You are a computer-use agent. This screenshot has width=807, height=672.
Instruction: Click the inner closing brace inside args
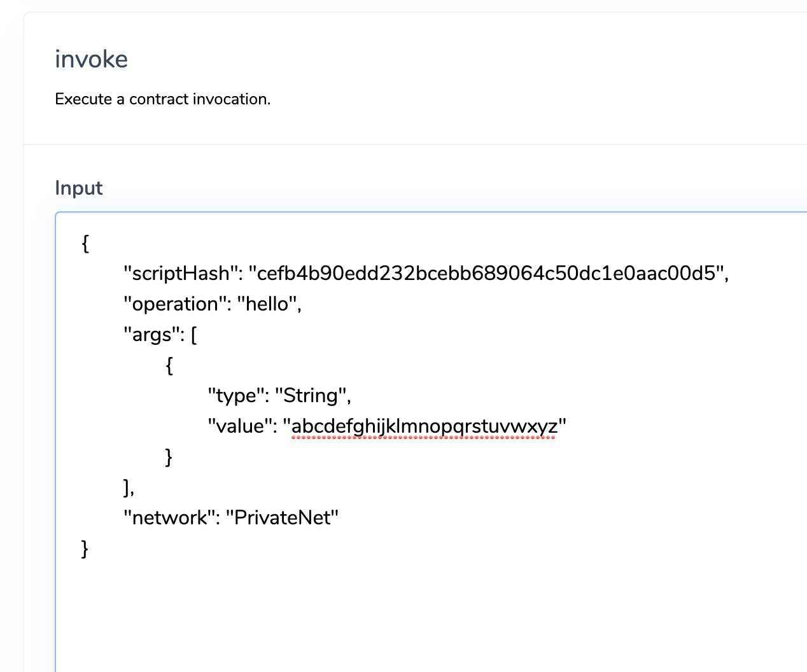click(169, 456)
